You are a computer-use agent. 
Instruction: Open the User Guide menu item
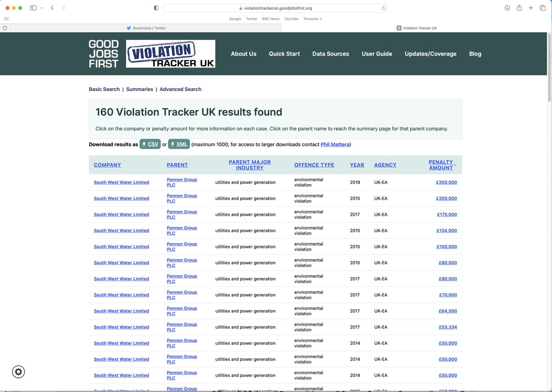click(377, 54)
